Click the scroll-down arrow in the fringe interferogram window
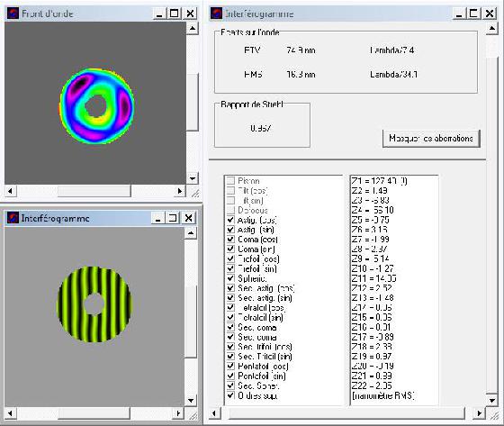This screenshot has height=426, width=504. click(x=191, y=401)
